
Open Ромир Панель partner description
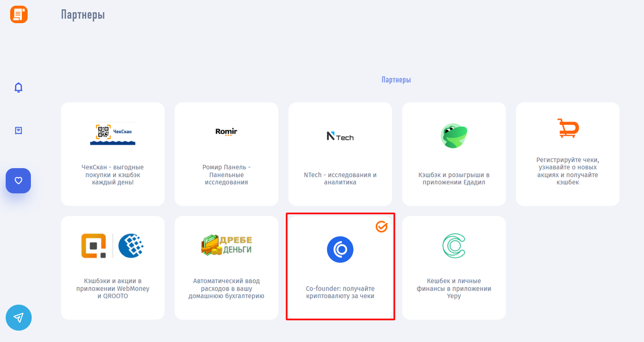pos(226,175)
